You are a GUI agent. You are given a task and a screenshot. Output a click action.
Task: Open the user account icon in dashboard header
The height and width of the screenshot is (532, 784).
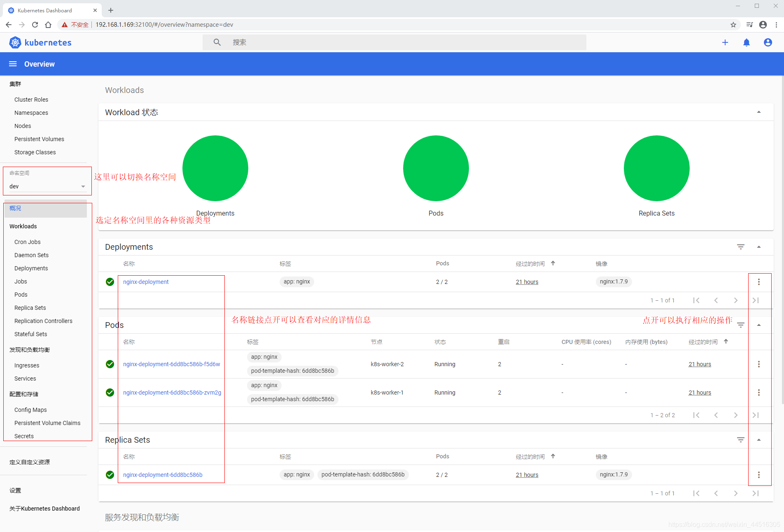point(768,42)
